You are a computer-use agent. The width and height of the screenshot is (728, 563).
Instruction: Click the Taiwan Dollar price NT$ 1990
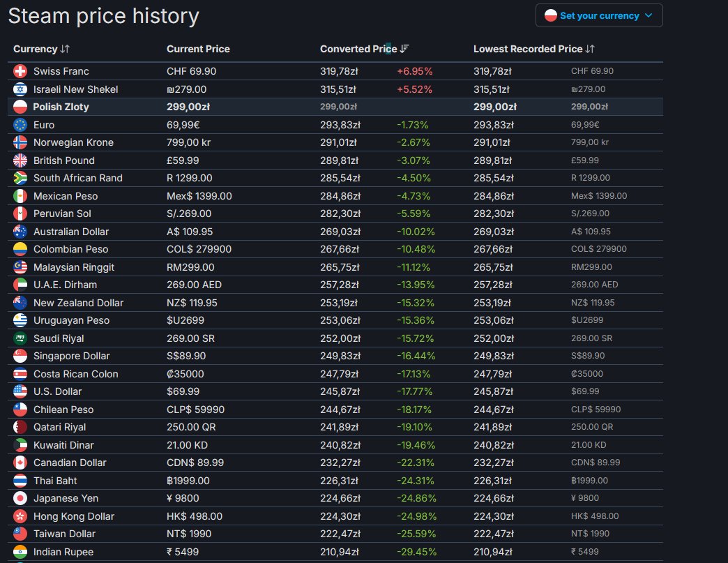[189, 534]
